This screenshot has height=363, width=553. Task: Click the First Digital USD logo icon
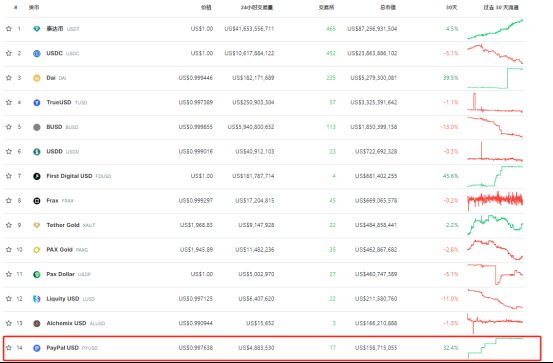(37, 176)
